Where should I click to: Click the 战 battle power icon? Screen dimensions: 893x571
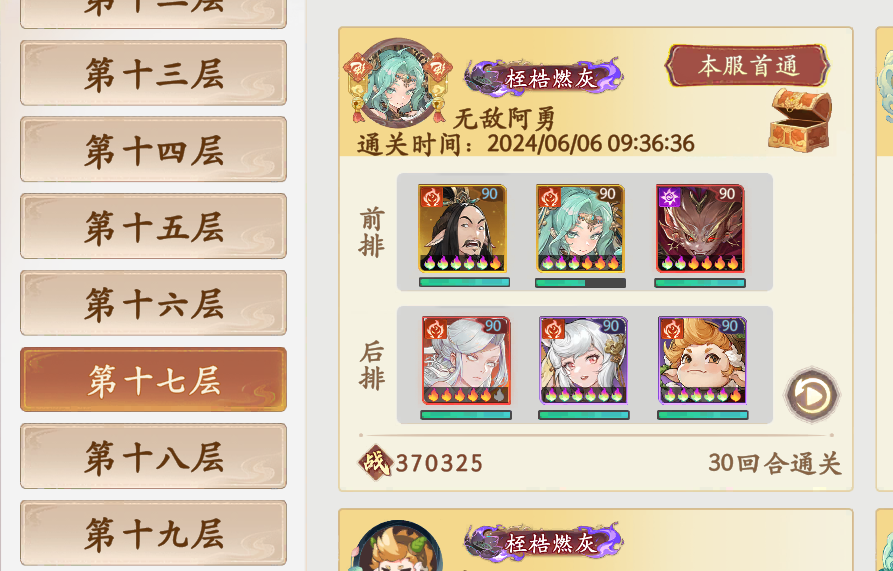[x=375, y=462]
